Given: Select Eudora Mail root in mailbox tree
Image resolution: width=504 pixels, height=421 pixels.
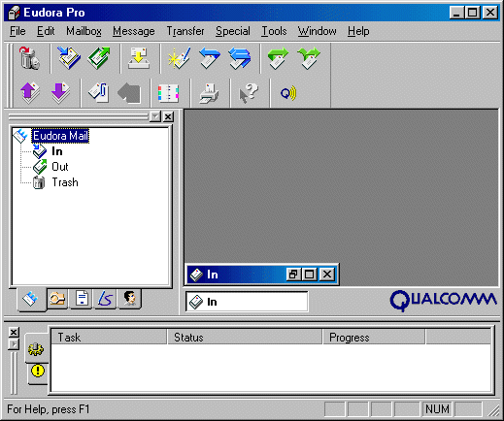Looking at the screenshot, I should tap(60, 136).
